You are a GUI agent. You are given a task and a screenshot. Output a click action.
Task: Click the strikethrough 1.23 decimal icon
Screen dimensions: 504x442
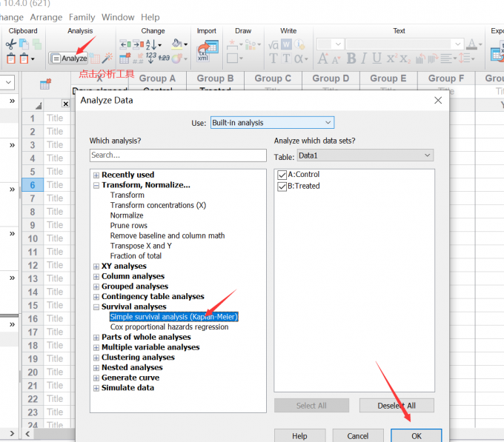[x=164, y=58]
